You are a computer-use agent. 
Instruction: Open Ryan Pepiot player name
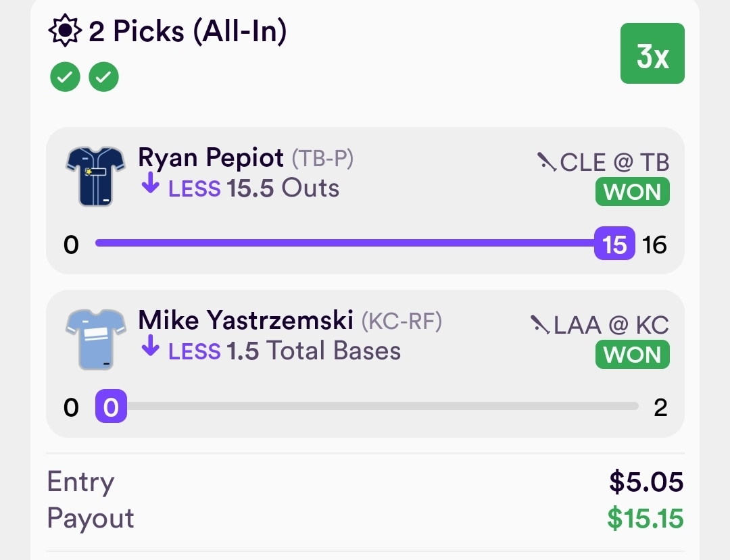pos(211,158)
